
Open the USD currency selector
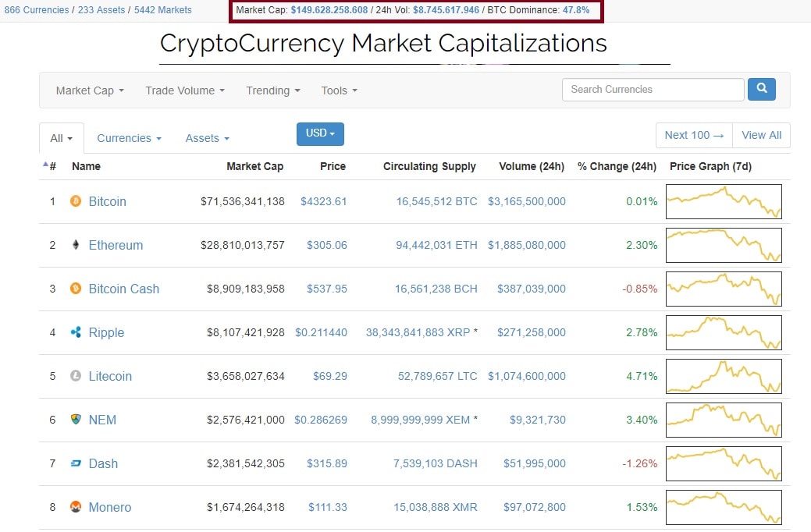(x=320, y=133)
